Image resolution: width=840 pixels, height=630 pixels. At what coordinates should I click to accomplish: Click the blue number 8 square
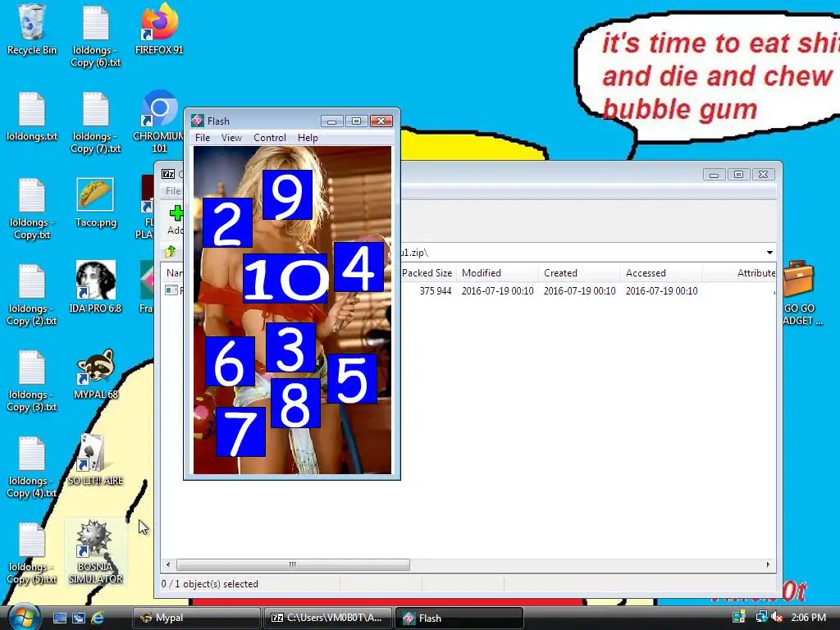pos(295,403)
